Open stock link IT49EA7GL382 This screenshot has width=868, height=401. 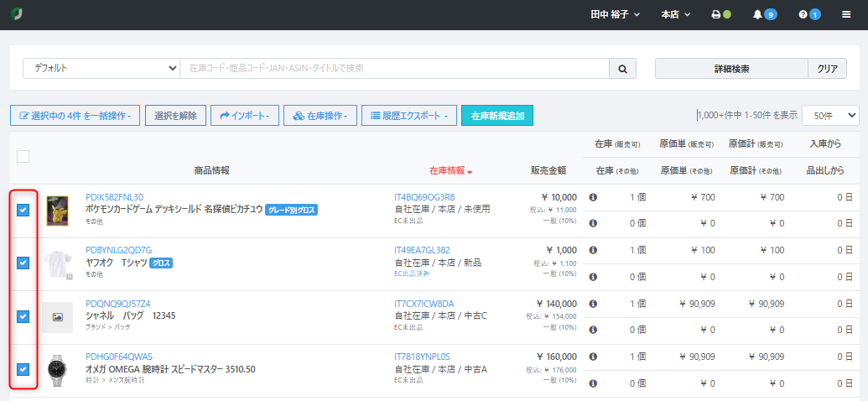(x=423, y=250)
